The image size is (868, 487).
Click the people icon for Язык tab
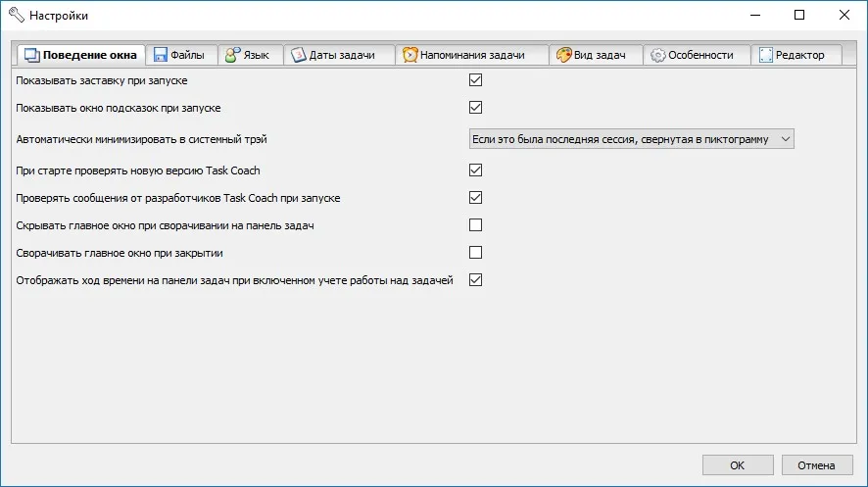click(x=232, y=55)
